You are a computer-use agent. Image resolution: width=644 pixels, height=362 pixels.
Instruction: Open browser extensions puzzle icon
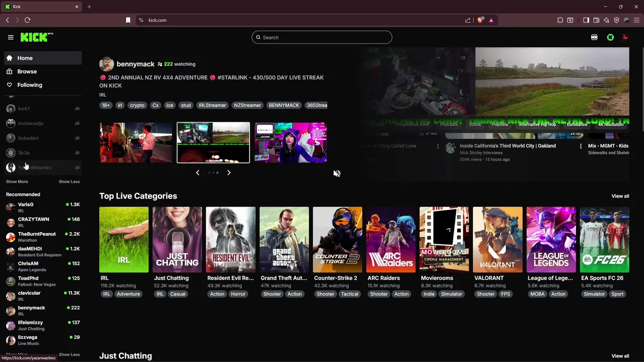coord(560,20)
